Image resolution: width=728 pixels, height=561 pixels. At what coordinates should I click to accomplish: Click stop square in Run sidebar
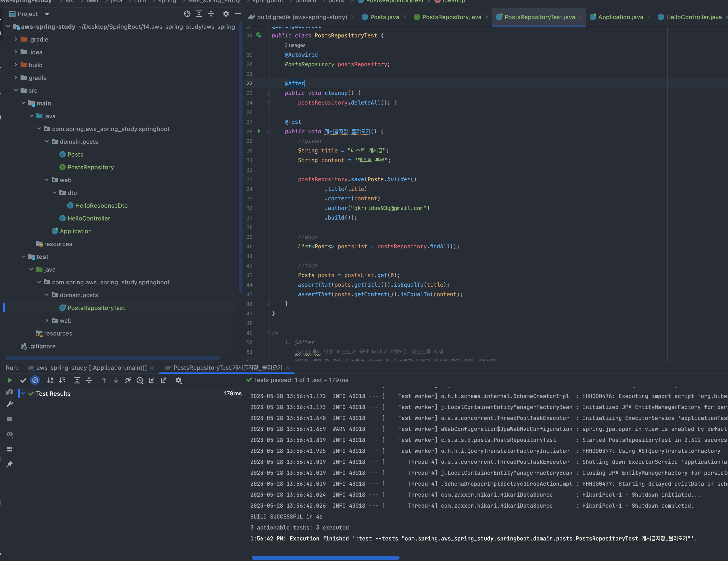(10, 419)
